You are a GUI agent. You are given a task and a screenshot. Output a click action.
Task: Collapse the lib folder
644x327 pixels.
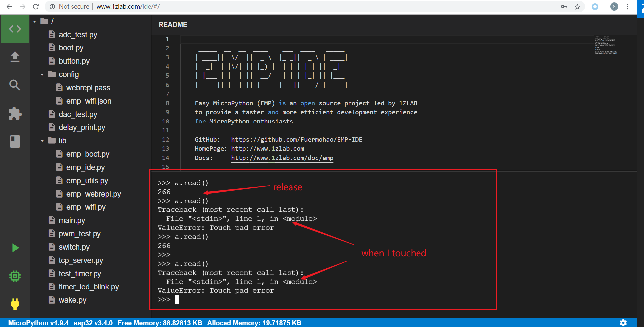(x=42, y=140)
